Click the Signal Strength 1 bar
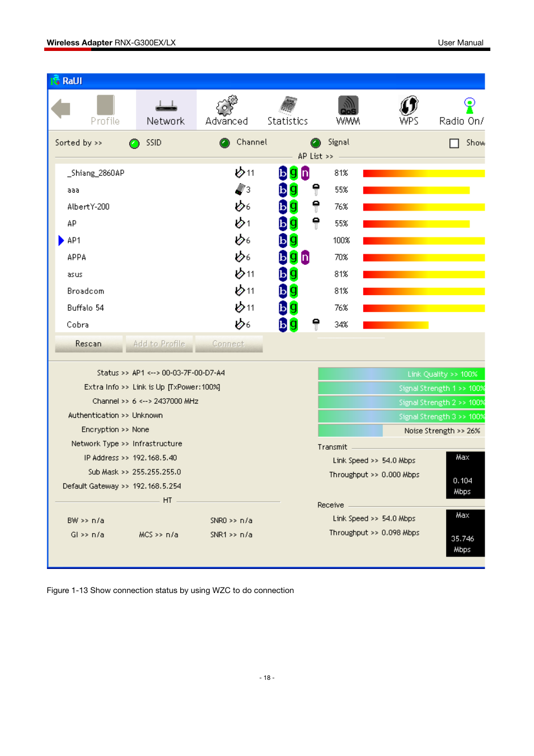The height and width of the screenshot is (756, 534). (401, 388)
